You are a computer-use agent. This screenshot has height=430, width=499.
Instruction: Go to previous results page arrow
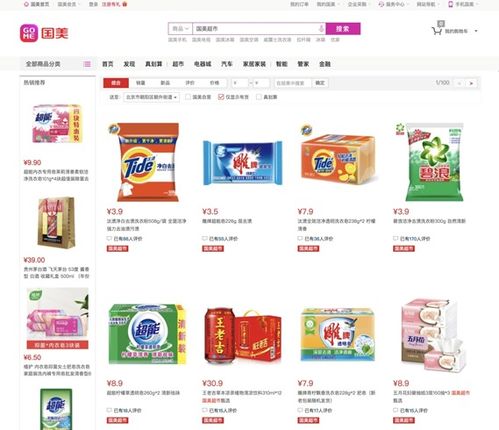pyautogui.click(x=459, y=83)
